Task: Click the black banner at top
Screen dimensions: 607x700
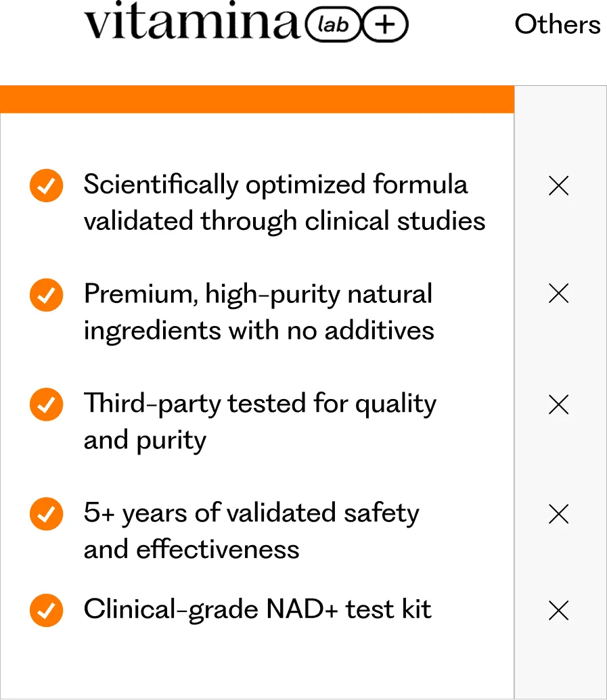Action: (303, 41)
